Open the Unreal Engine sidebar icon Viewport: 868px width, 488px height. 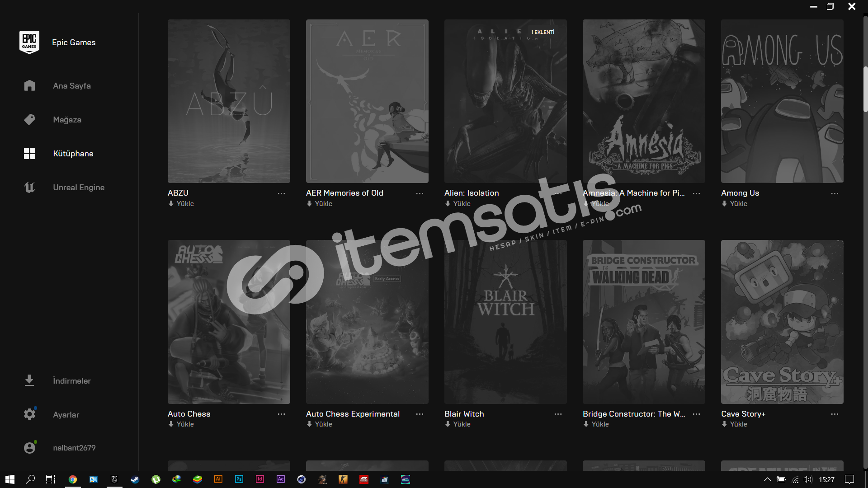pyautogui.click(x=29, y=187)
